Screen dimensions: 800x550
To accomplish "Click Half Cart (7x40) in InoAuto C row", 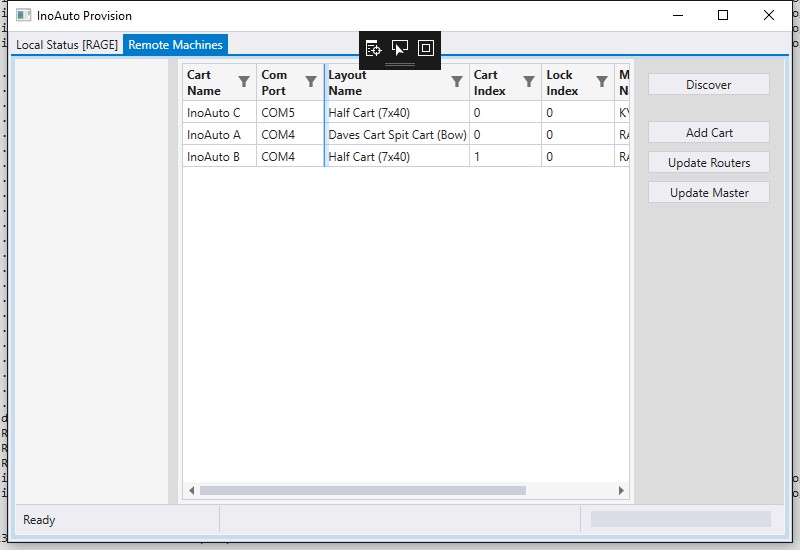I will point(397,113).
